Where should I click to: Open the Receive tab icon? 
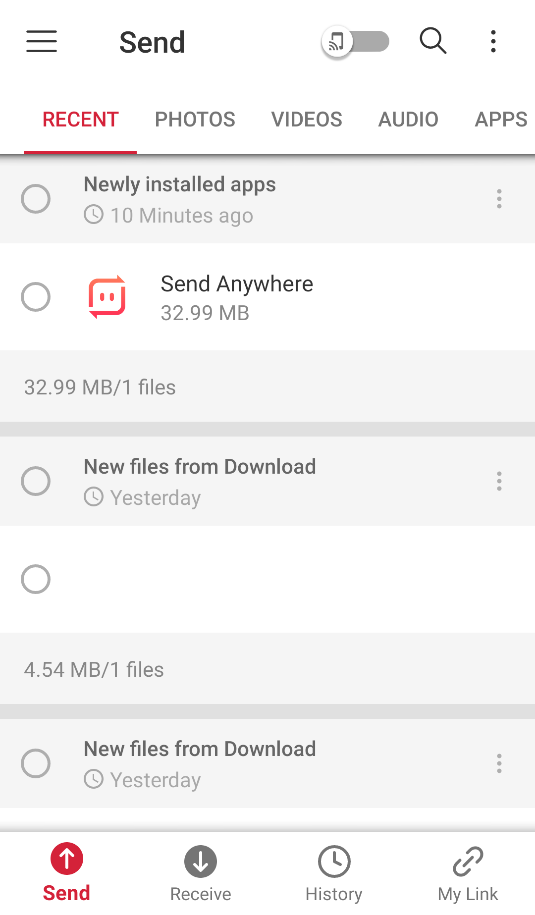click(201, 861)
